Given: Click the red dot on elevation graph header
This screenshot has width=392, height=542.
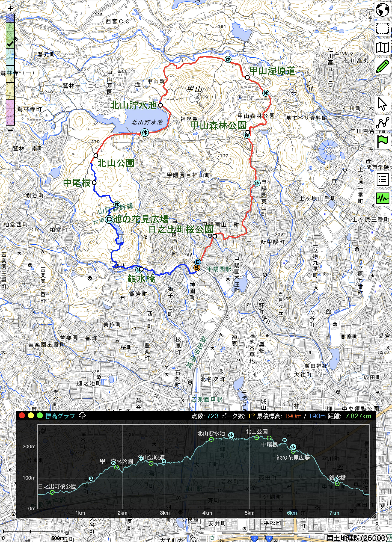Looking at the screenshot, I should click(x=22, y=416).
